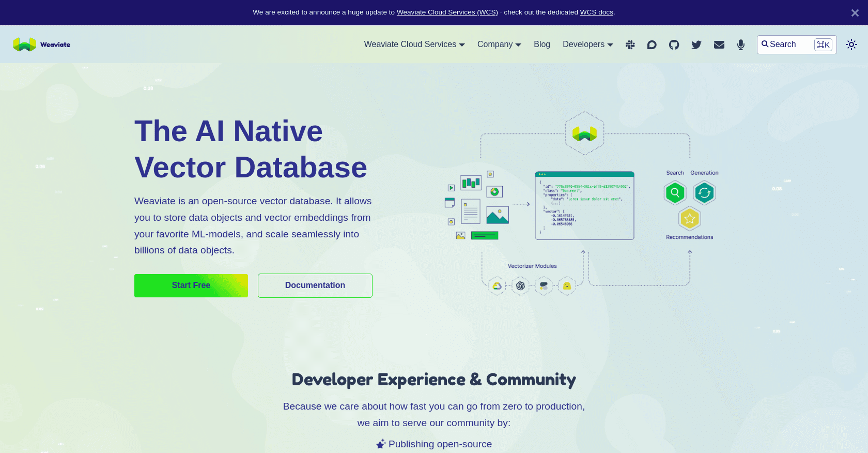Click the yellow Recommendations star hexagon
The width and height of the screenshot is (868, 453).
coord(689,219)
